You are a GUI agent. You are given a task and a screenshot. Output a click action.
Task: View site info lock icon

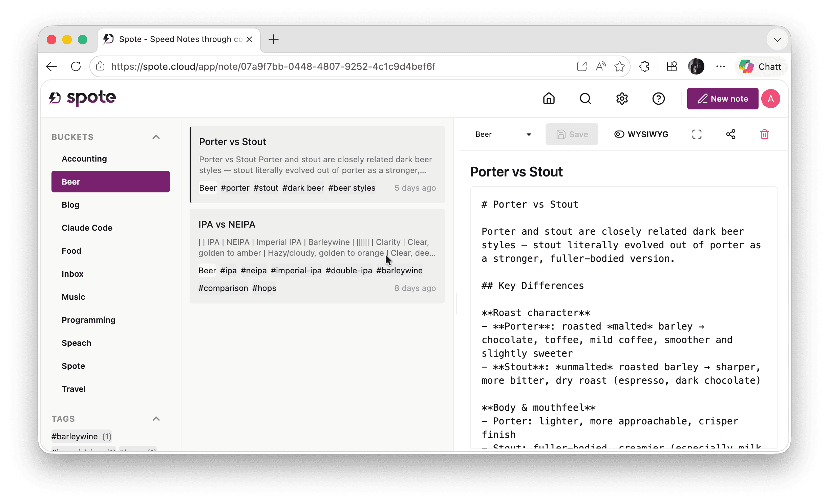pyautogui.click(x=100, y=66)
